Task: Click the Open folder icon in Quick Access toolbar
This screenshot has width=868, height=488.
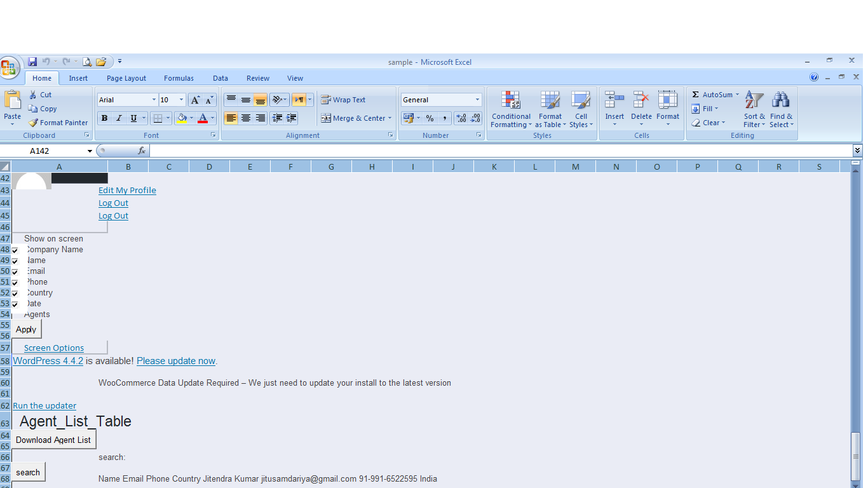Action: pyautogui.click(x=101, y=62)
